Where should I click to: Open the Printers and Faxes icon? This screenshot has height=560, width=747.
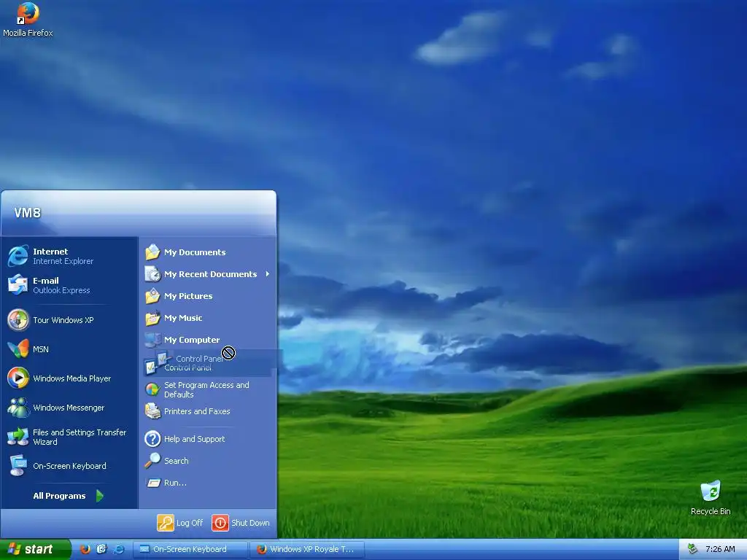coord(152,411)
